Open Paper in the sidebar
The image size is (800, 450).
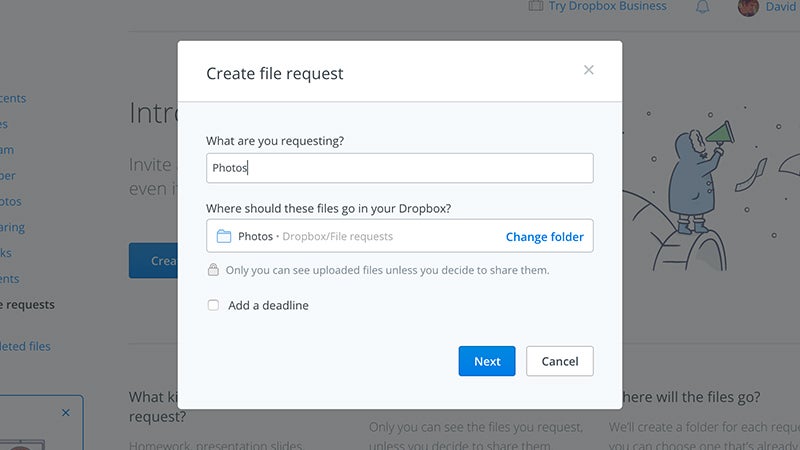[x=8, y=176]
